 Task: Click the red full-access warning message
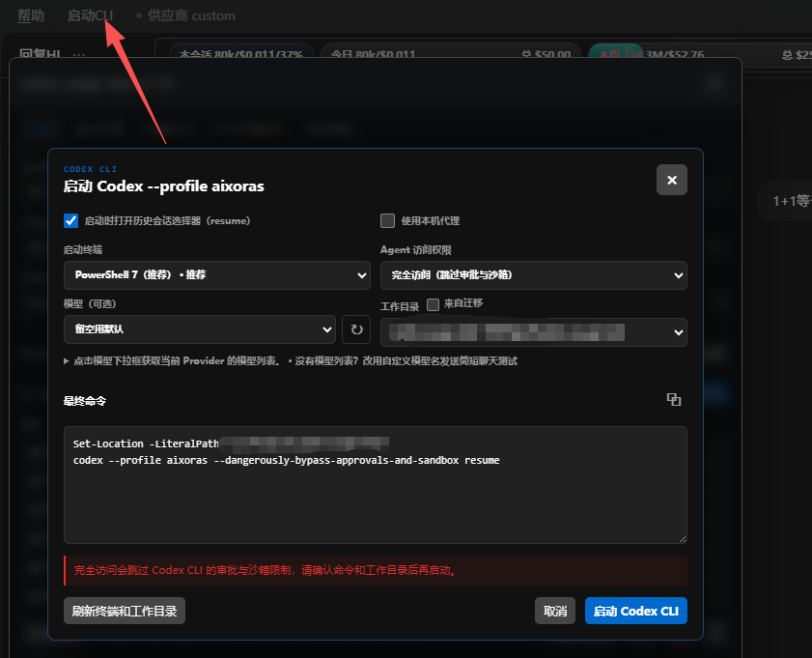click(x=376, y=570)
